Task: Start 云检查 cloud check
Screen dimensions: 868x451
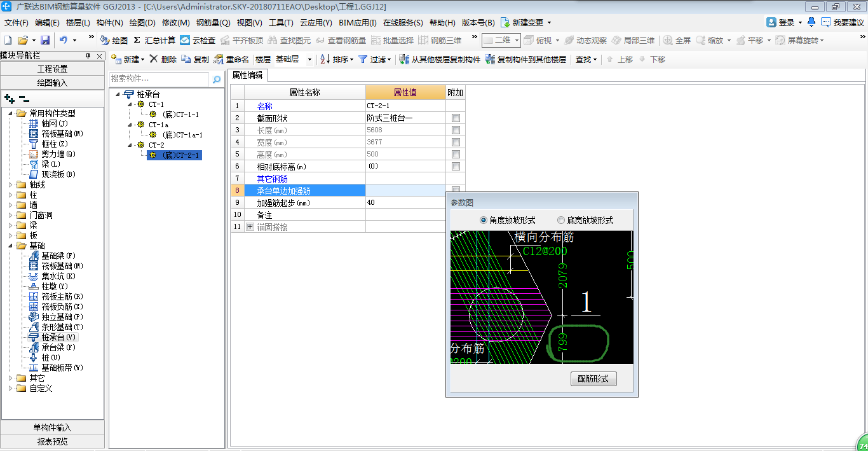Action: click(x=198, y=40)
